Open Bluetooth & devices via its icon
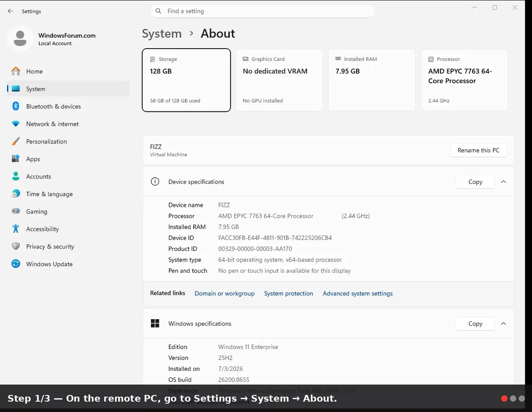532x412 pixels. [x=16, y=106]
